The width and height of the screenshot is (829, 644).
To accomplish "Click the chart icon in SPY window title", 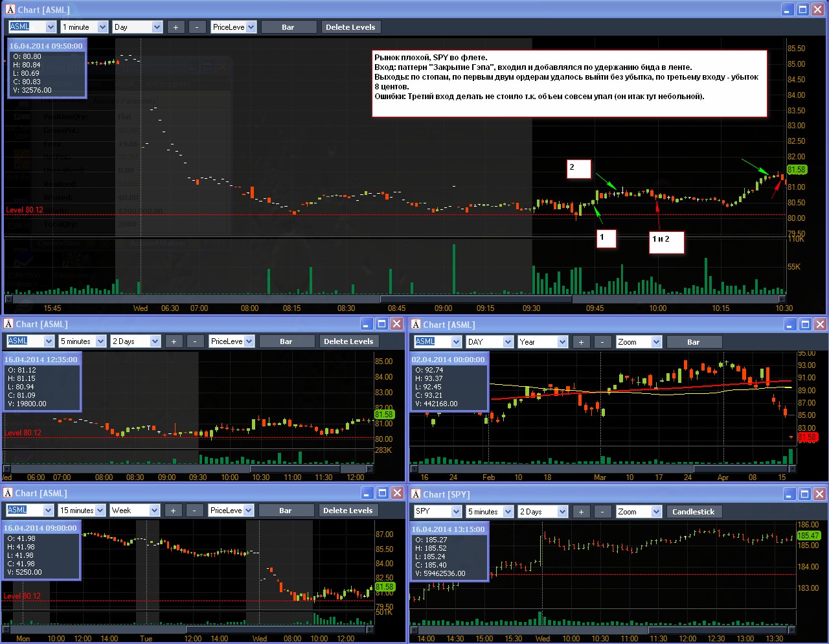I will (416, 494).
